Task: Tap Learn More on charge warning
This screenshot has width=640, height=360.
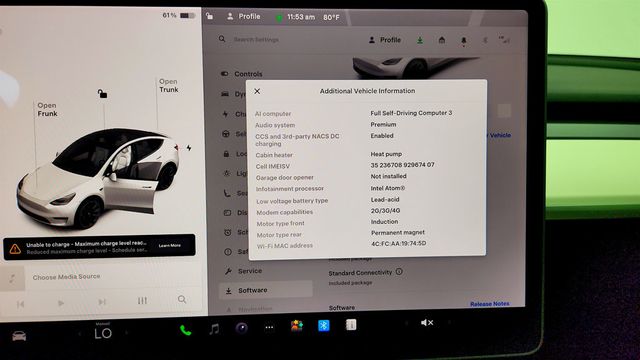Action: 170,246
